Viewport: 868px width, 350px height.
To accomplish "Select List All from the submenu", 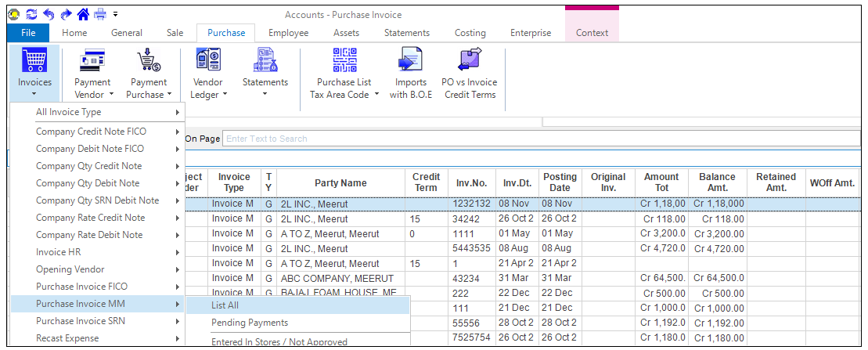I will tap(225, 305).
